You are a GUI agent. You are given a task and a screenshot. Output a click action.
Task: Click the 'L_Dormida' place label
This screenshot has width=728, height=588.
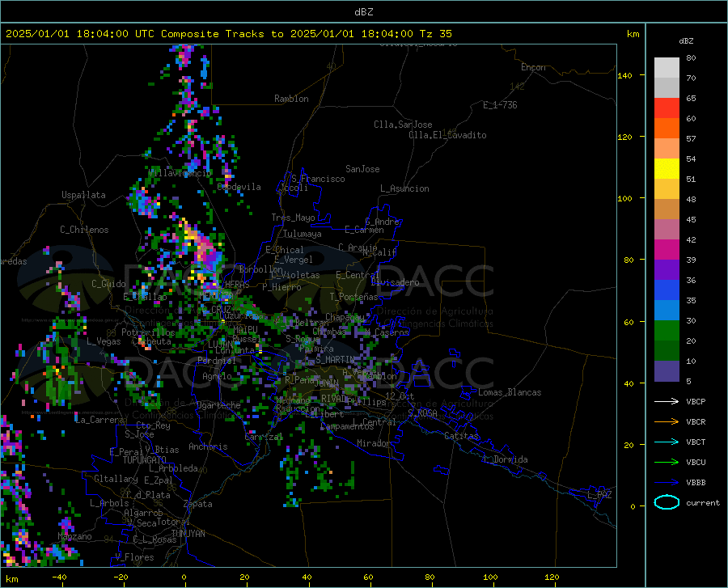[x=505, y=459]
